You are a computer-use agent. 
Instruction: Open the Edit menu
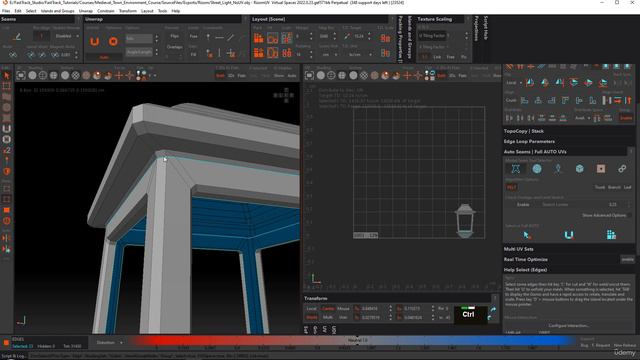18,11
